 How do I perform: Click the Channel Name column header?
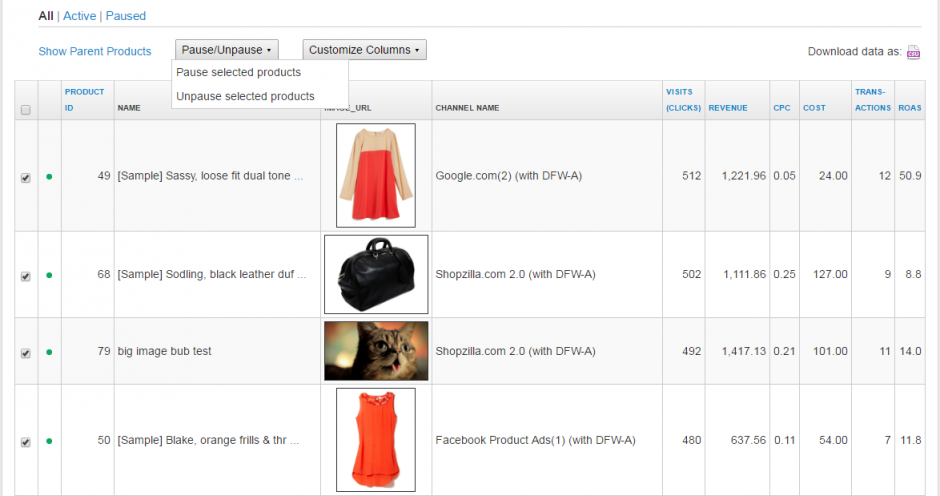tap(467, 108)
